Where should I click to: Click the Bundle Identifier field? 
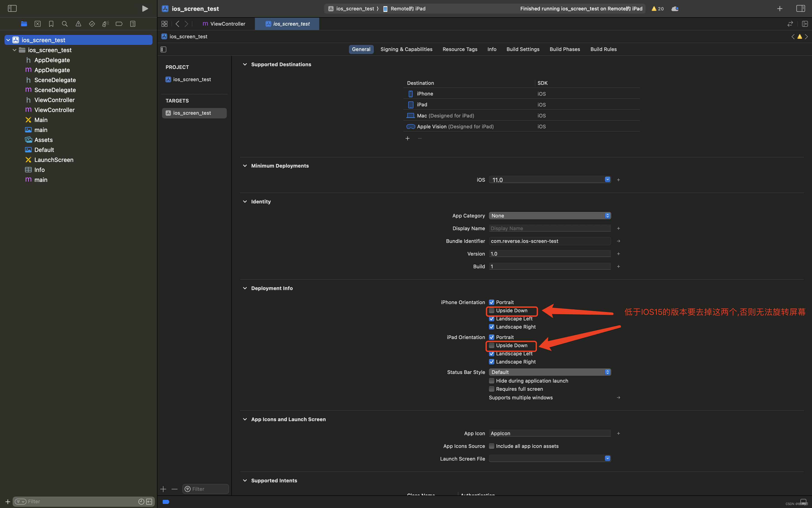point(550,241)
